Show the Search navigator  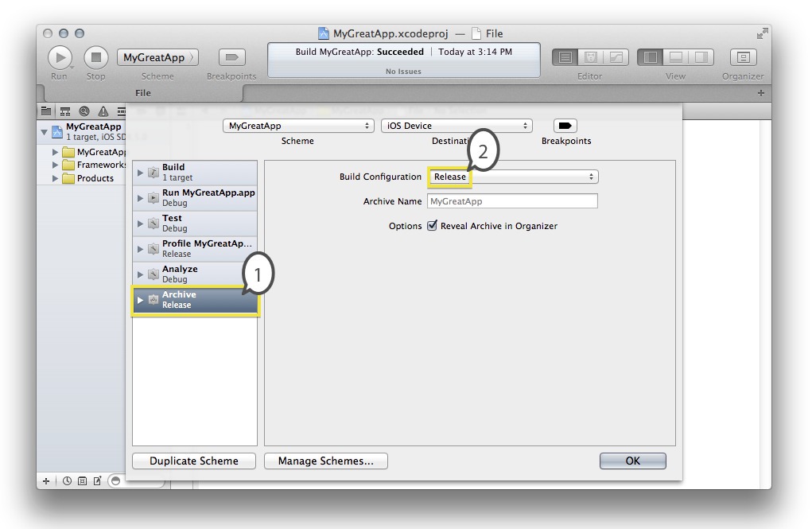84,111
